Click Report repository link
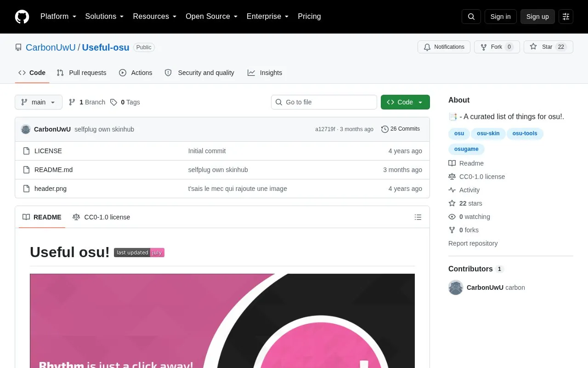 tap(473, 243)
